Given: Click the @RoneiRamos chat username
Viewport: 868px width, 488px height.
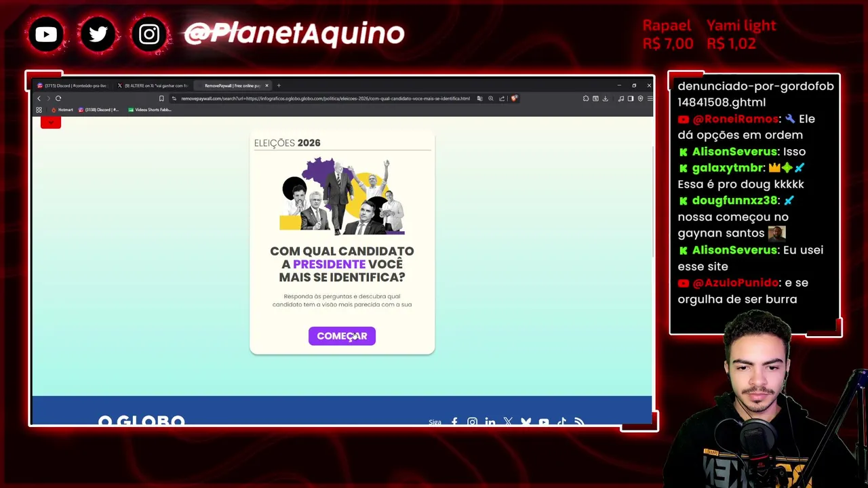Looking at the screenshot, I should coord(736,119).
